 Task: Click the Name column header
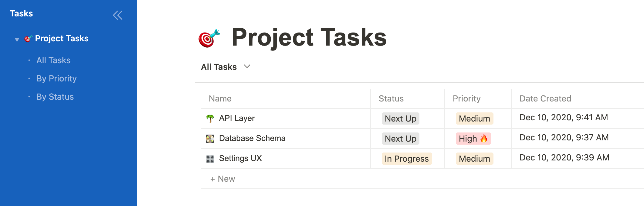[220, 98]
